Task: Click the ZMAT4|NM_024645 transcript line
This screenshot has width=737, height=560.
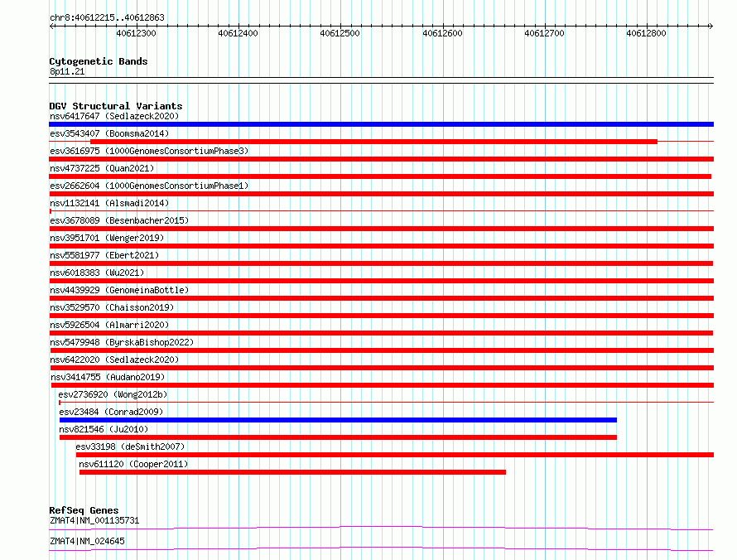Action: coord(381,548)
